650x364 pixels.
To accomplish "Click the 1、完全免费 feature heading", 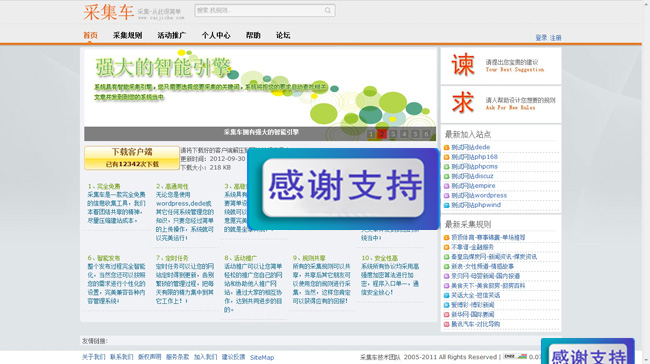I will click(104, 187).
